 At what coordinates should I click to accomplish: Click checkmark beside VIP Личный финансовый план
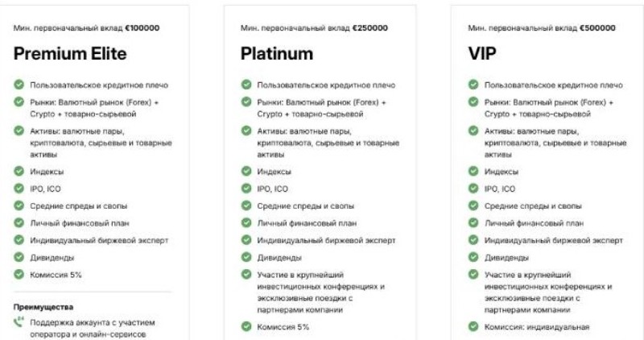click(473, 223)
